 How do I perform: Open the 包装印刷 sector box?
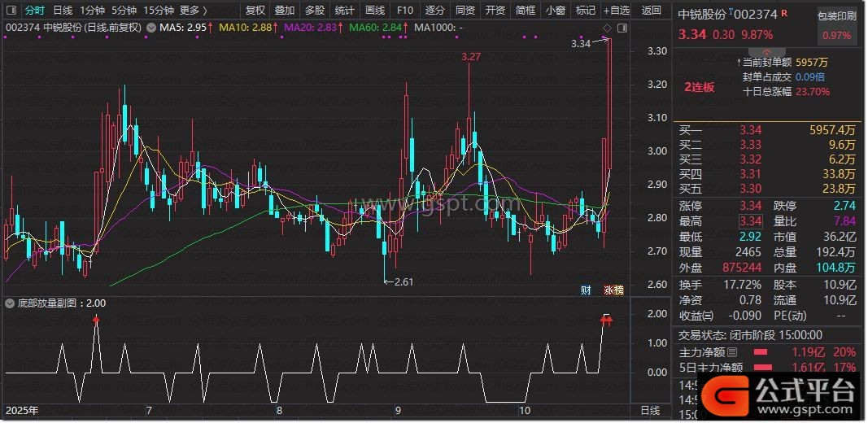[x=836, y=24]
